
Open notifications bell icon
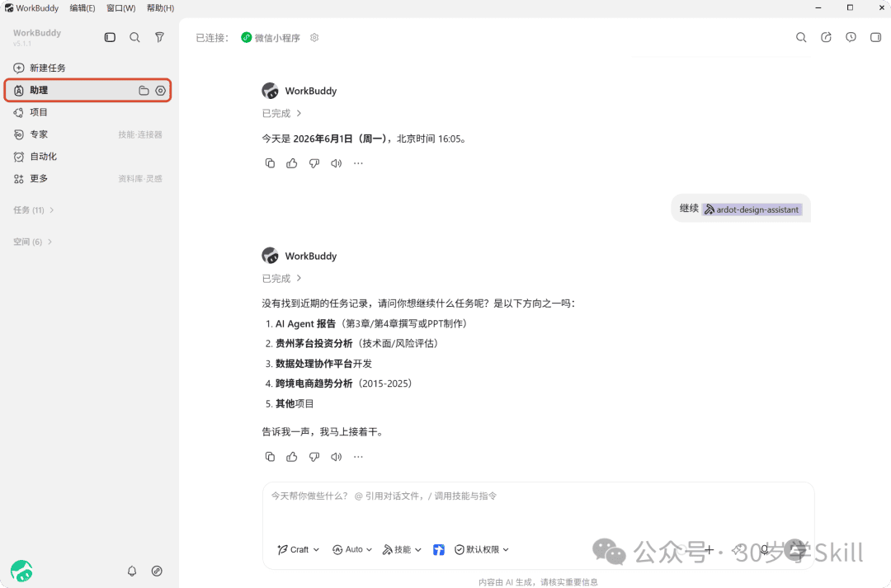[132, 571]
